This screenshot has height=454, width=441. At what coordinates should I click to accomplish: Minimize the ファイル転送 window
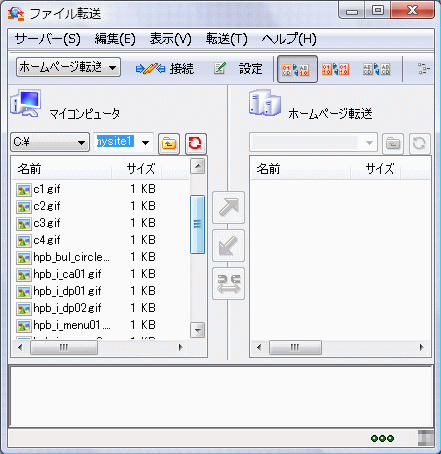(x=351, y=11)
